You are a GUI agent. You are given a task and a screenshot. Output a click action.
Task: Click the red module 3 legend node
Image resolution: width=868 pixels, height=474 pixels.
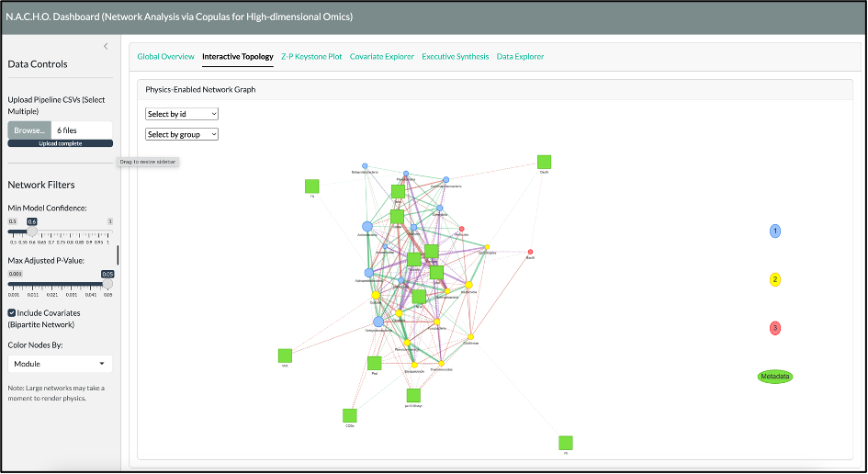(x=775, y=328)
